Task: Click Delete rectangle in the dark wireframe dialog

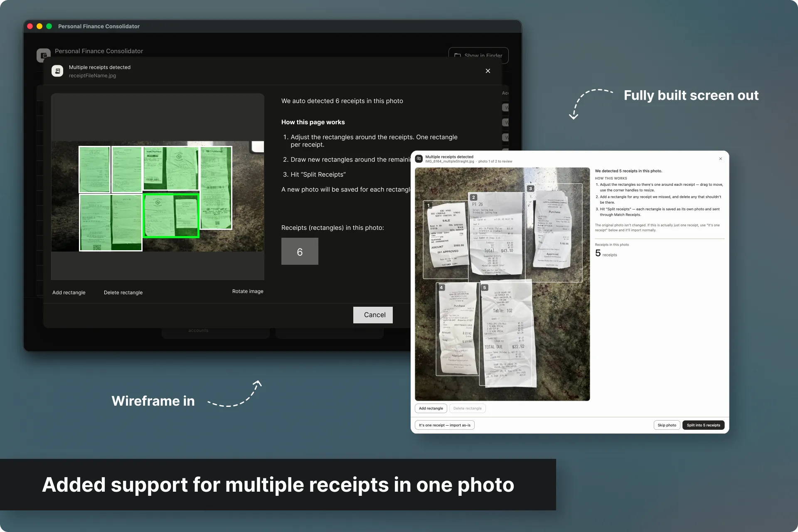Action: click(x=123, y=293)
